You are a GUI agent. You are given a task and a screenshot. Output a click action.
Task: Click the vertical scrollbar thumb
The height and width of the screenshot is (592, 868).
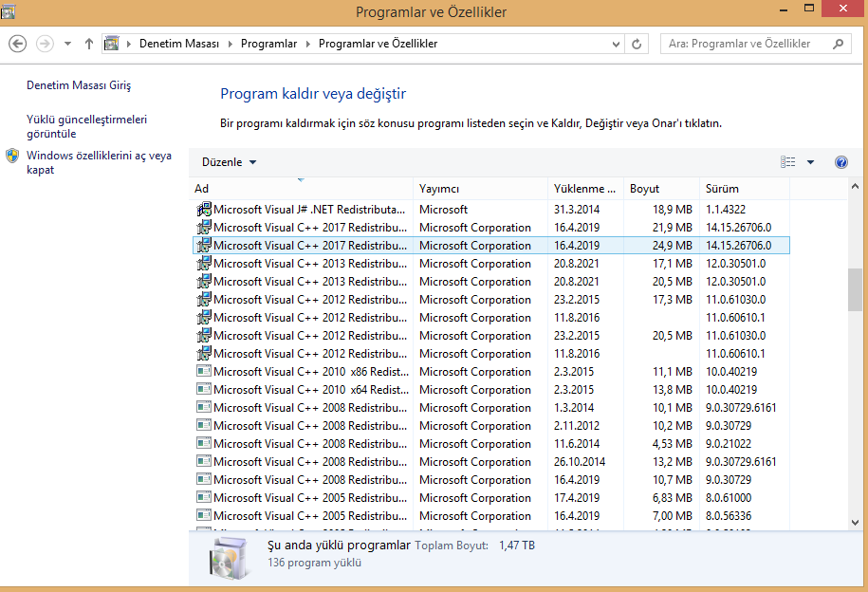855,289
